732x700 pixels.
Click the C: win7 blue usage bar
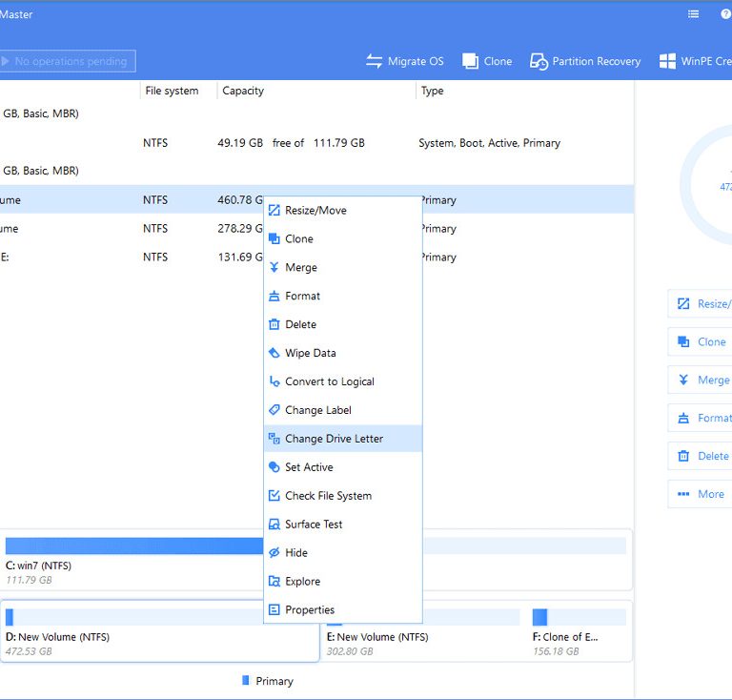click(x=134, y=546)
